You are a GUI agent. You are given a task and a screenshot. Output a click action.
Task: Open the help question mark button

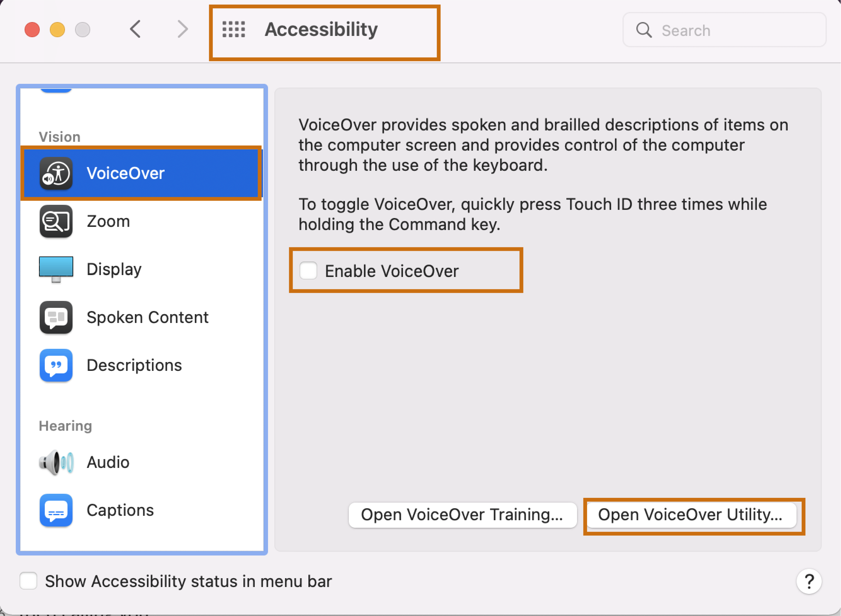tap(809, 581)
